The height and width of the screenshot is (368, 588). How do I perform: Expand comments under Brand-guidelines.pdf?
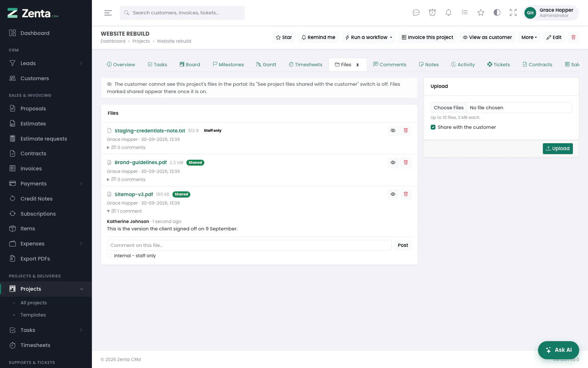[x=126, y=180]
